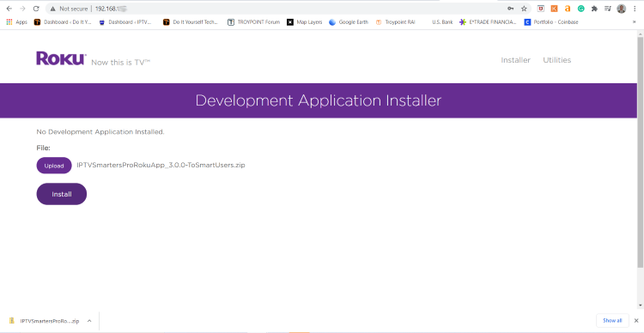644x333 pixels.
Task: Go back with the browser back arrow
Action: (x=9, y=9)
